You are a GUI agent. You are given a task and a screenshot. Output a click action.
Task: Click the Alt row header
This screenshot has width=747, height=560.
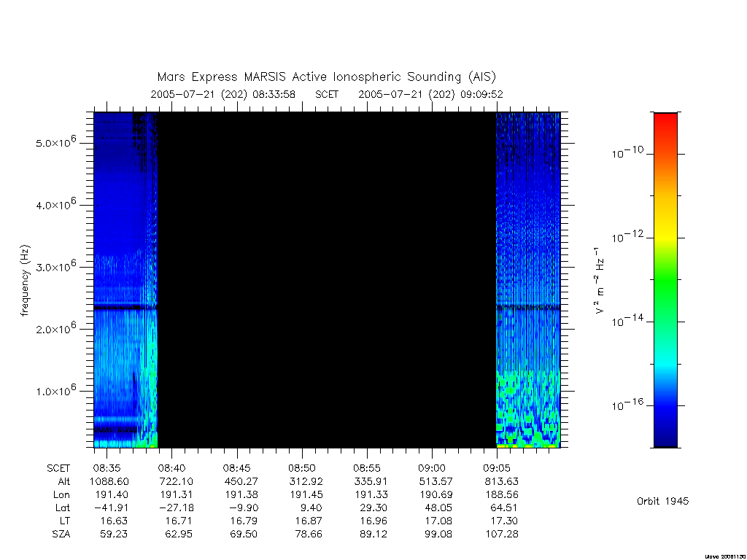pos(64,481)
